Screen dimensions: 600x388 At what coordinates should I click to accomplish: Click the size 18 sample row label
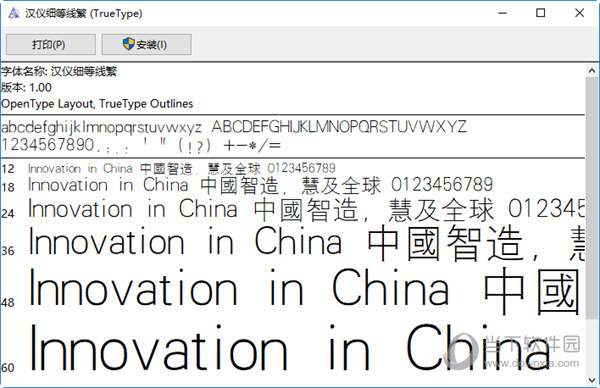pos(8,187)
